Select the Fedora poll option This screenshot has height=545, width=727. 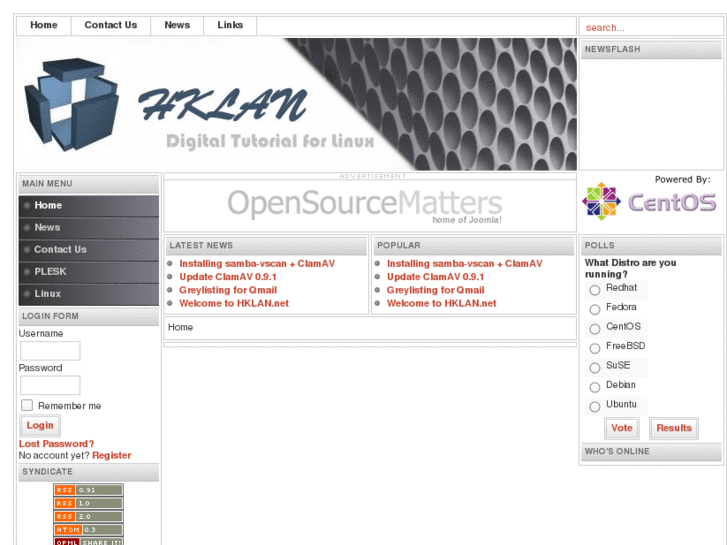tap(595, 309)
